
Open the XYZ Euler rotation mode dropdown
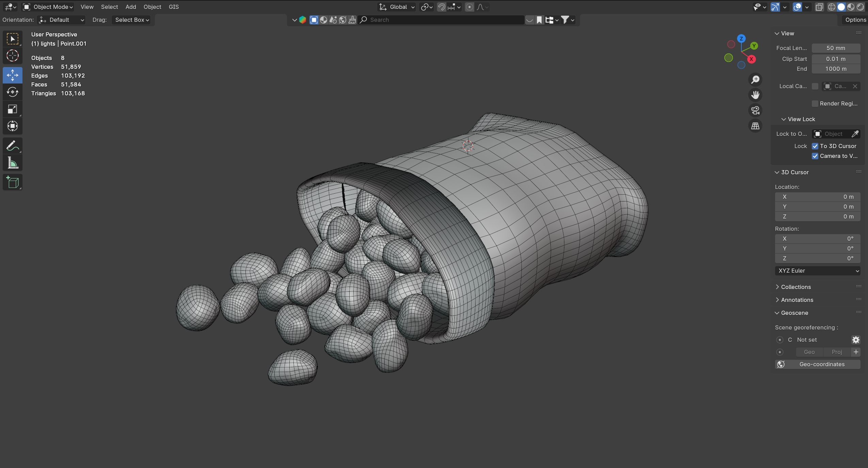(817, 271)
